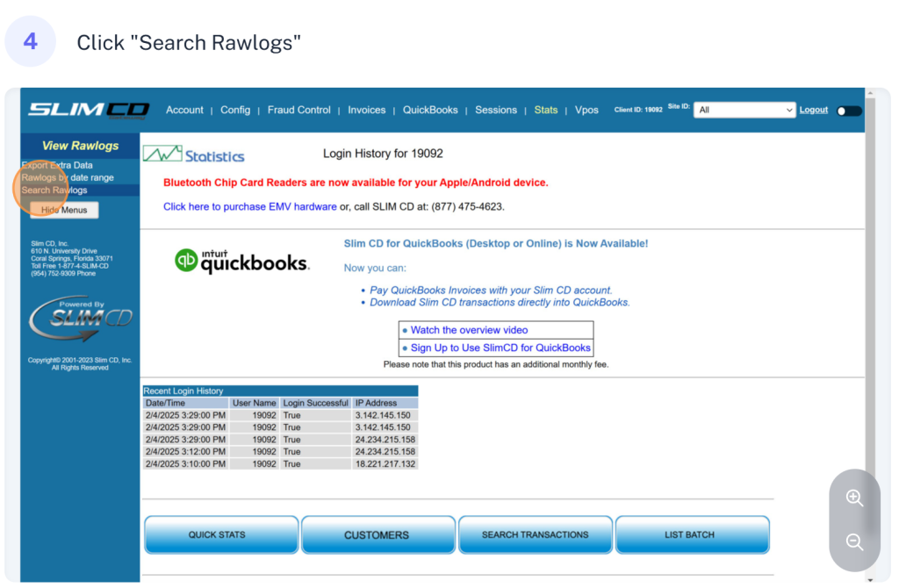Open the Fraud Control menu
899x588 pixels.
click(298, 111)
